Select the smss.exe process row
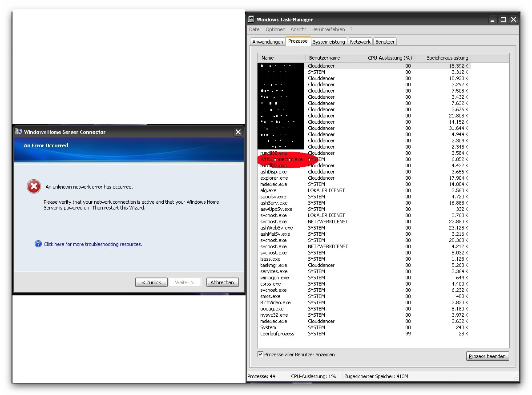 coord(364,296)
